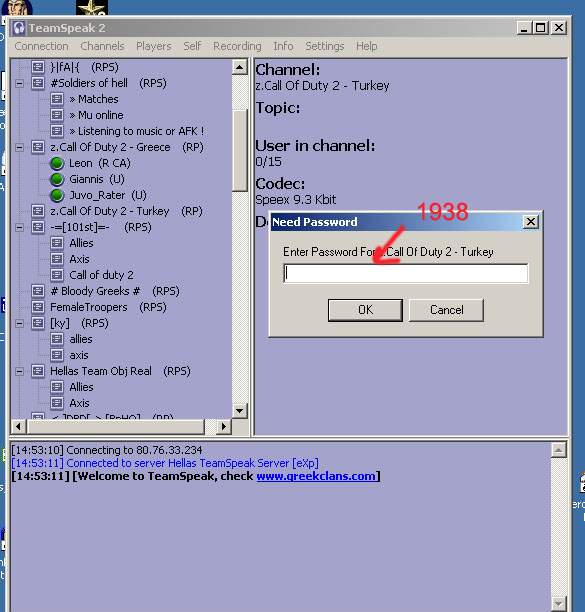
Task: Click the z.Call Of Duty 2 - Greece icon
Action: (x=38, y=147)
